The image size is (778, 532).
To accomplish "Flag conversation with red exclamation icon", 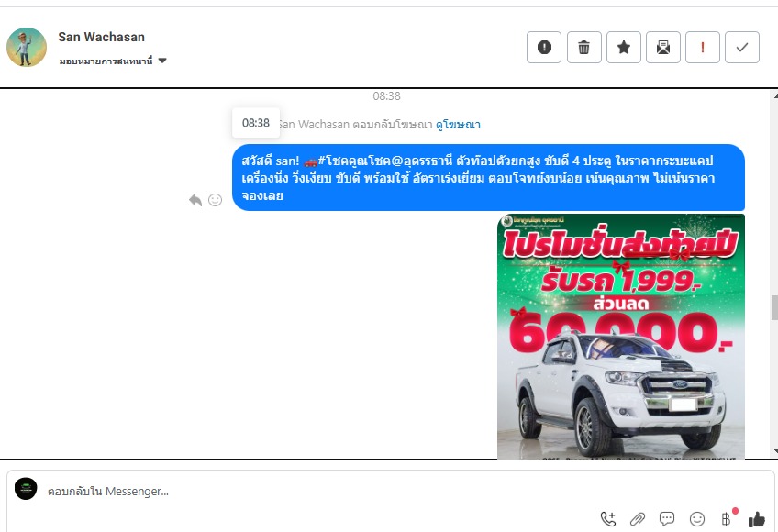I will pos(703,47).
